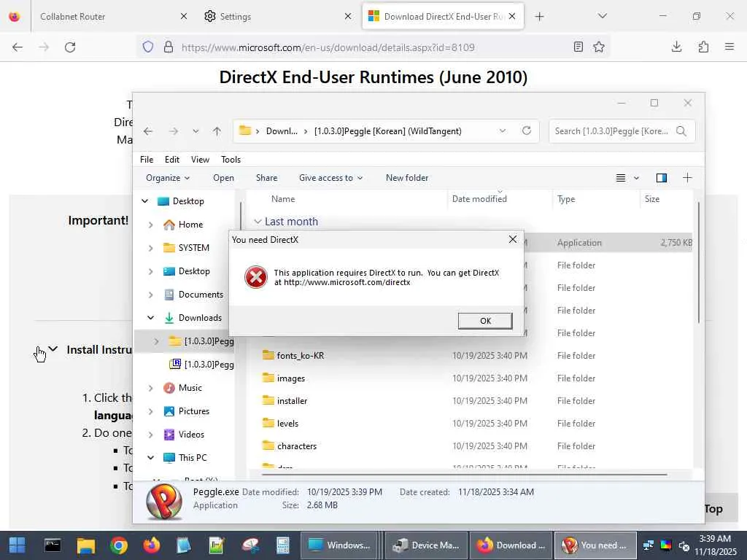Bookmark this page with star icon
Viewport: 747px width, 560px height.
pyautogui.click(x=599, y=47)
